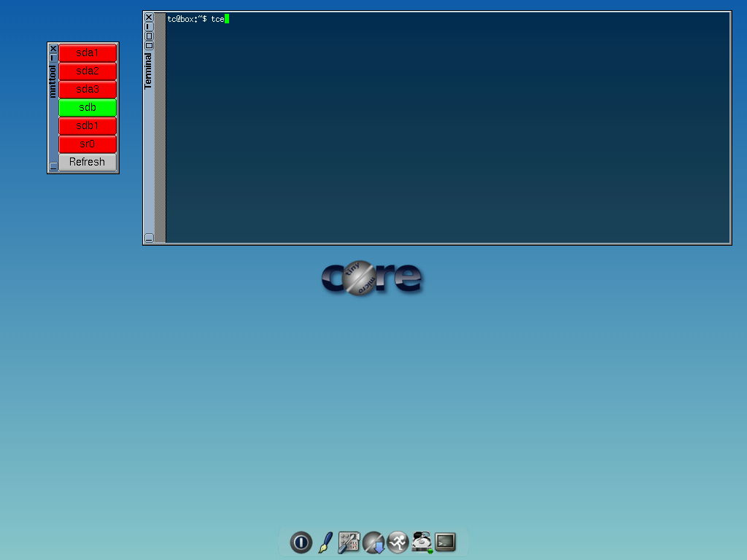747x560 pixels.
Task: Toggle mount for sdb1 partition
Action: tap(88, 126)
